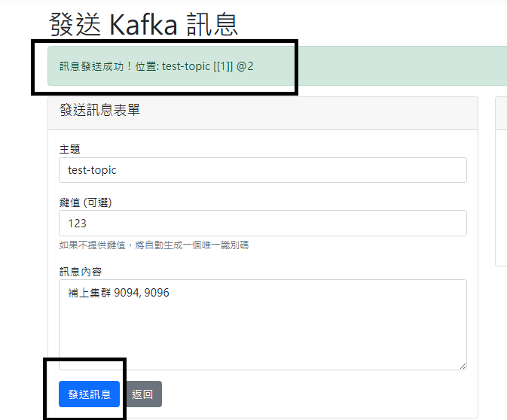The height and width of the screenshot is (420, 507).
Task: Click the green 訊息發送成功 alert text
Action: [156, 66]
